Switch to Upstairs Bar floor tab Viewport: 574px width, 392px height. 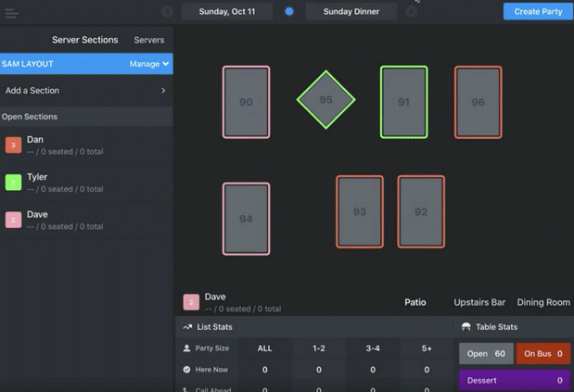pos(479,302)
